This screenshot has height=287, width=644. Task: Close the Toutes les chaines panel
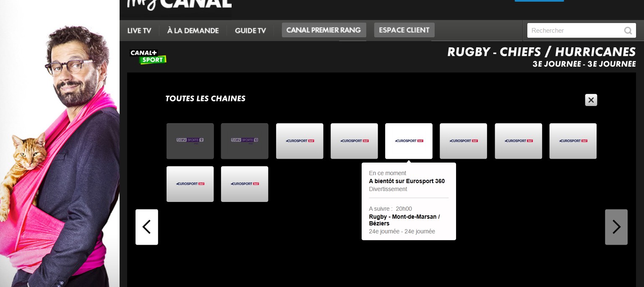(591, 100)
